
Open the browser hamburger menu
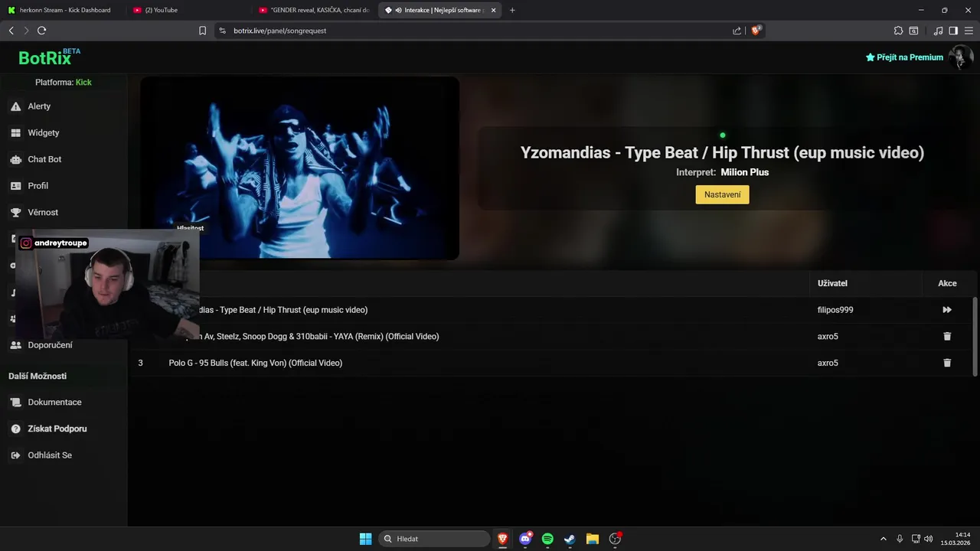coord(969,31)
